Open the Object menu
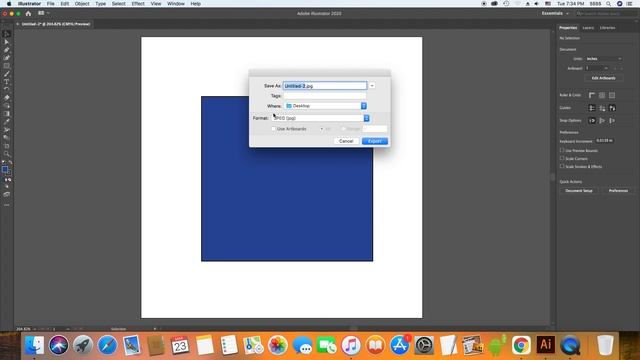 82,4
